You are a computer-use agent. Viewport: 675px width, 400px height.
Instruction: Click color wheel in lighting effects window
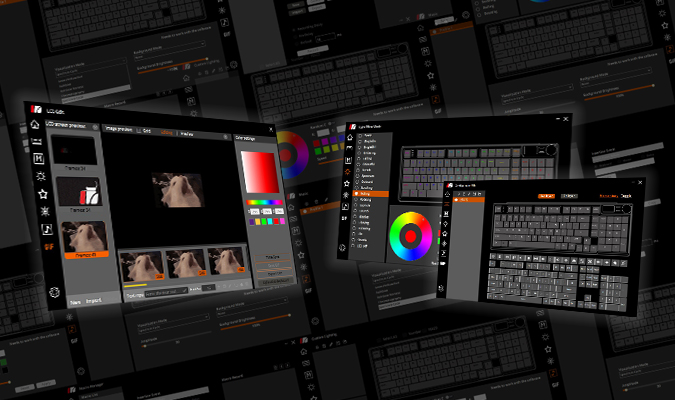tap(410, 236)
